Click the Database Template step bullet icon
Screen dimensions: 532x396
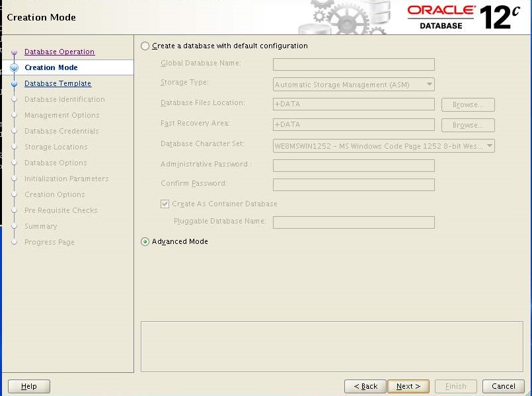[x=15, y=84]
